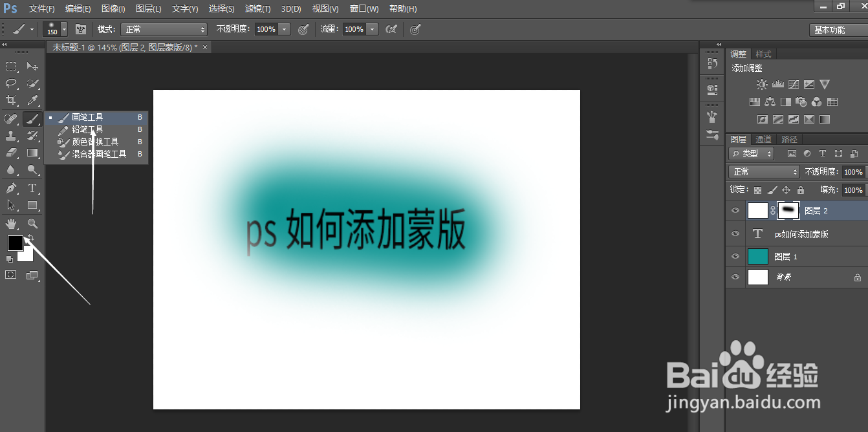This screenshot has height=432, width=868.
Task: Toggle airbrush build-up option
Action: coord(391,29)
